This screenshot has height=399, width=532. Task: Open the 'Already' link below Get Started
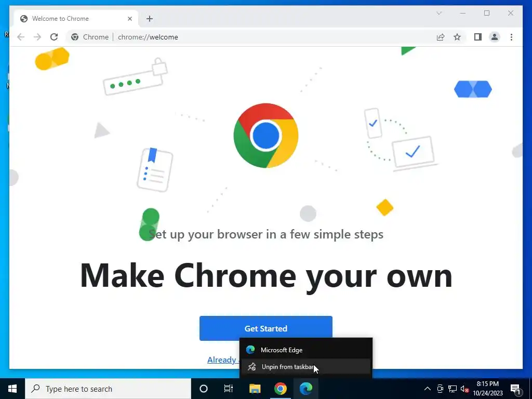221,360
